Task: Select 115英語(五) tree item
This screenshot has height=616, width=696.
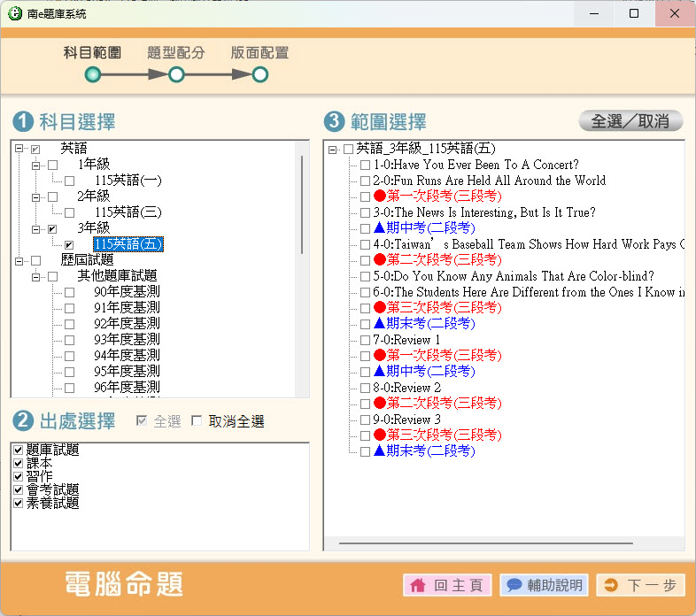Action: pos(128,244)
